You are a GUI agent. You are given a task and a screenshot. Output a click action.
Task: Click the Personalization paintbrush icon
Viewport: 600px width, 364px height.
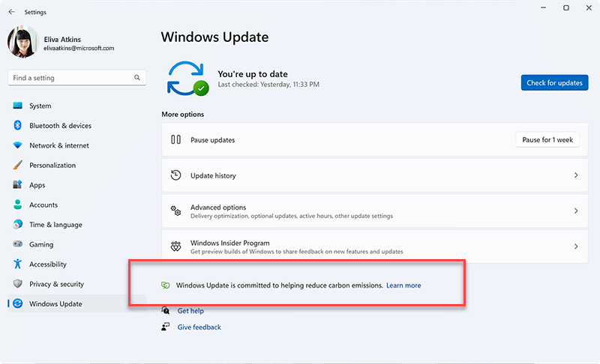point(17,165)
